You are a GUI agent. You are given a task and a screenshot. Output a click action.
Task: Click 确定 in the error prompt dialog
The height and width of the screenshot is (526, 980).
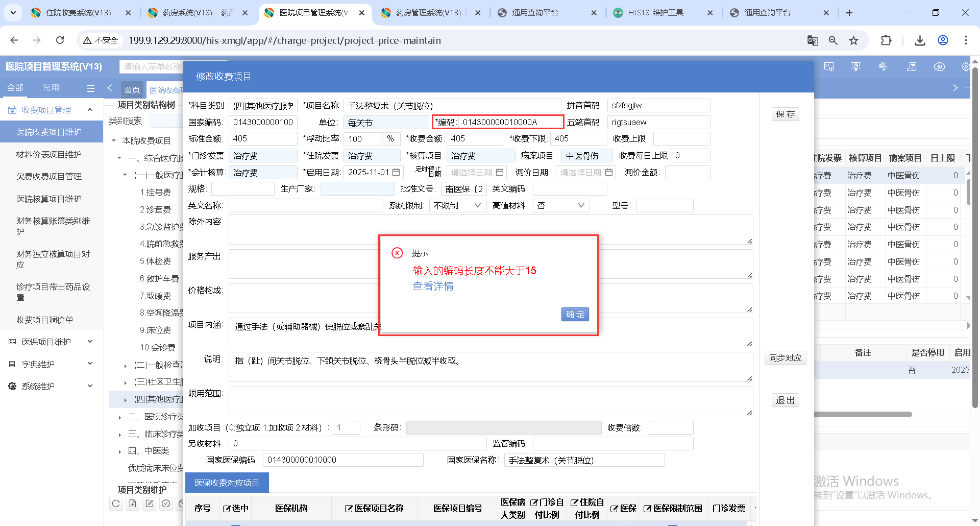[x=575, y=314]
